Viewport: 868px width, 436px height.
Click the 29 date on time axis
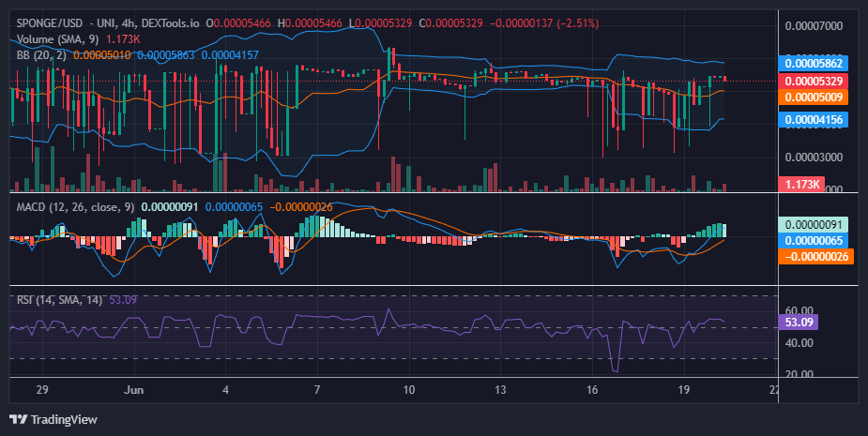pyautogui.click(x=42, y=389)
